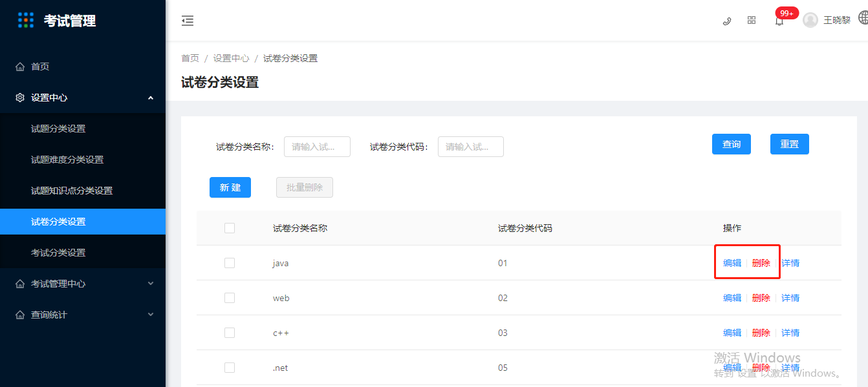Expand the 查询统计 menu chevron

point(151,315)
